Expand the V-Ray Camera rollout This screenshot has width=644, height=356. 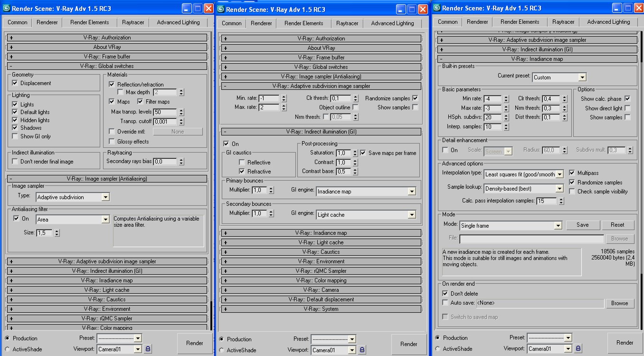(x=321, y=290)
